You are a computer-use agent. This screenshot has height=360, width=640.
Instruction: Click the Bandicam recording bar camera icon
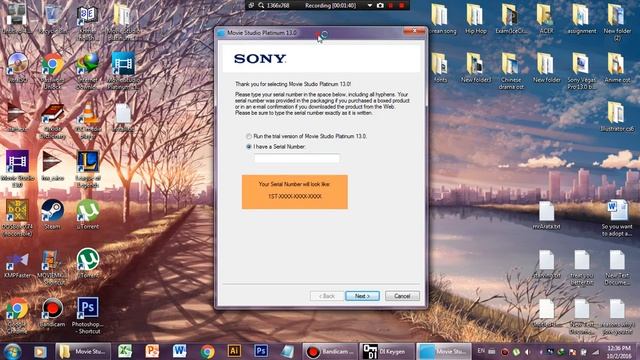tap(380, 6)
